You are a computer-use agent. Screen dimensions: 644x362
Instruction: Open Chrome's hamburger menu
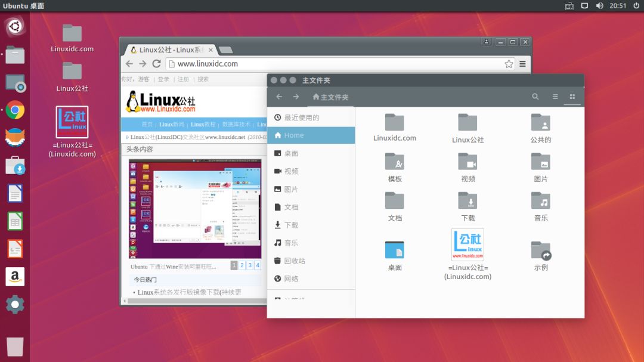522,64
